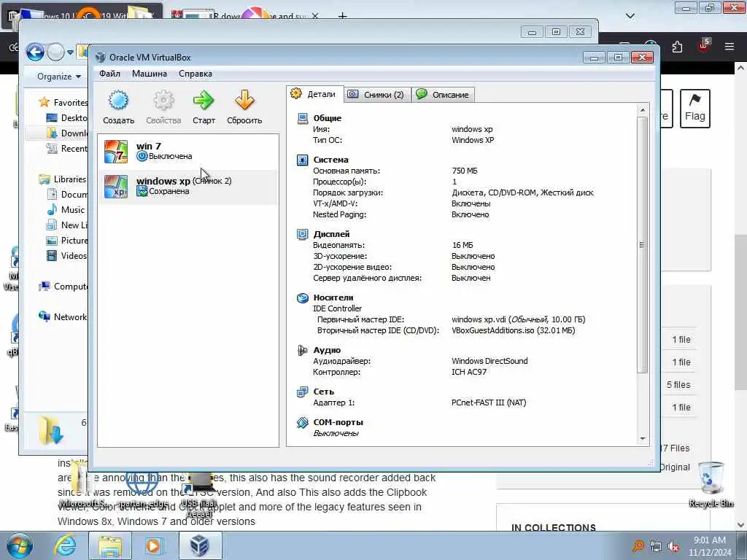Launch Internet Explorer from taskbar

65,545
